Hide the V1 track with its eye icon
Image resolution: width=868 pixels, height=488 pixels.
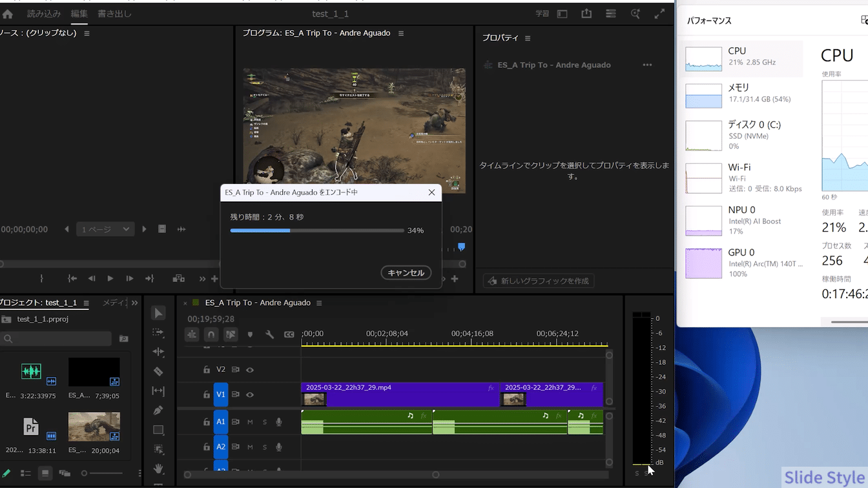tap(250, 394)
